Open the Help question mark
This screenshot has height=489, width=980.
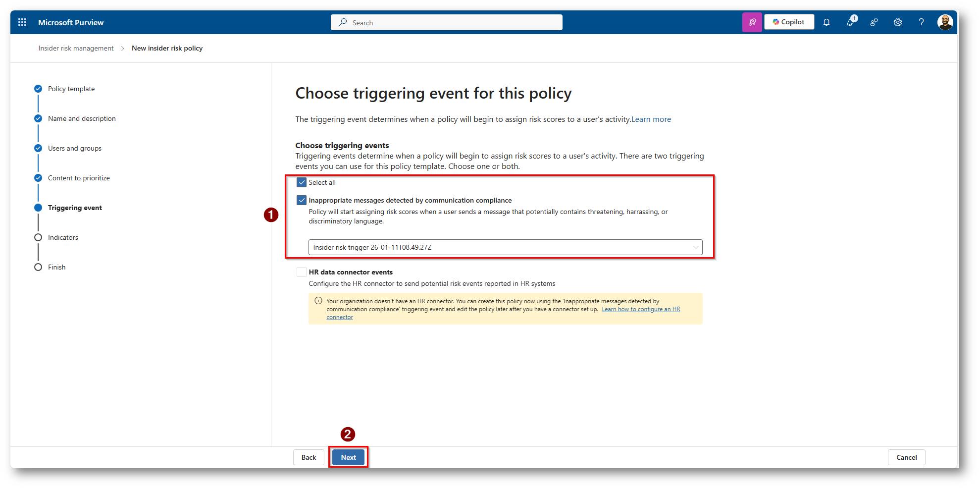[x=921, y=22]
